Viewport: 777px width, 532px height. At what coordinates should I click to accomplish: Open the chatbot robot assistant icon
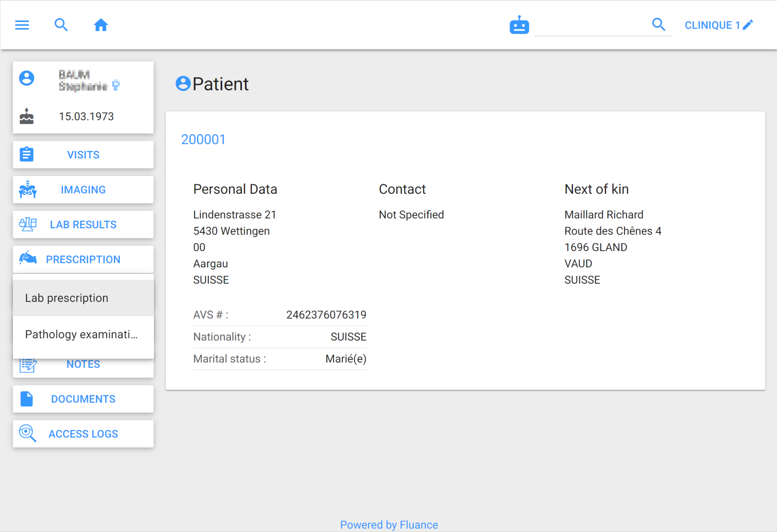[519, 26]
